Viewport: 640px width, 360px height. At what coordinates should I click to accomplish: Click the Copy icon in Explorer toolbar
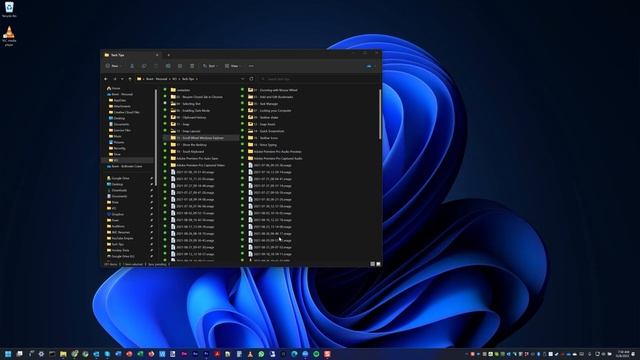[x=144, y=66]
